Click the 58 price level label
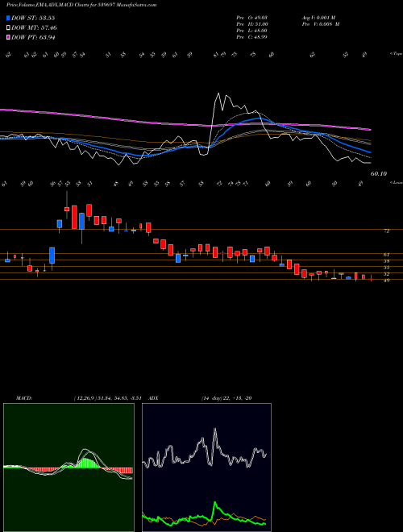 pyautogui.click(x=387, y=261)
